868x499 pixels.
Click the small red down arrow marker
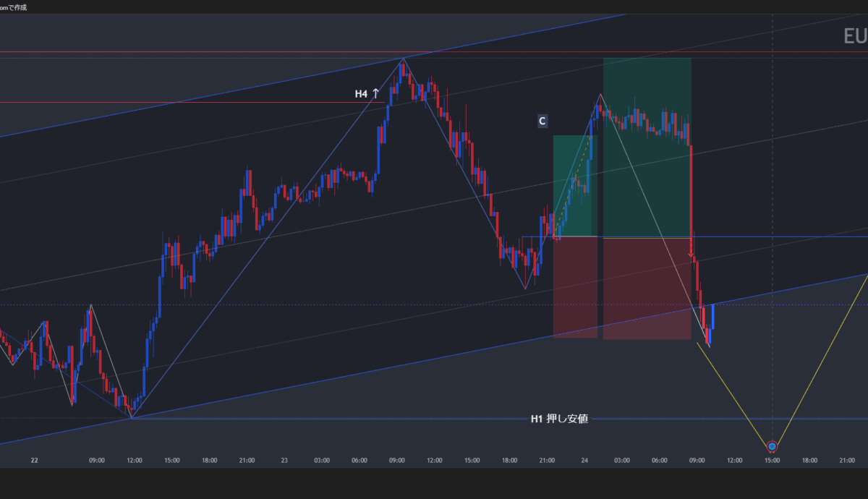(691, 255)
